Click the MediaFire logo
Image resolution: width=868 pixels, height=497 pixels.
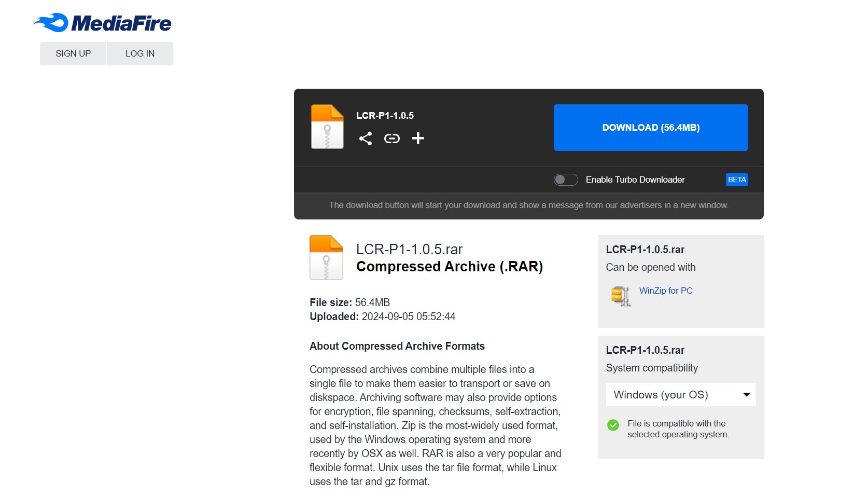pyautogui.click(x=103, y=23)
